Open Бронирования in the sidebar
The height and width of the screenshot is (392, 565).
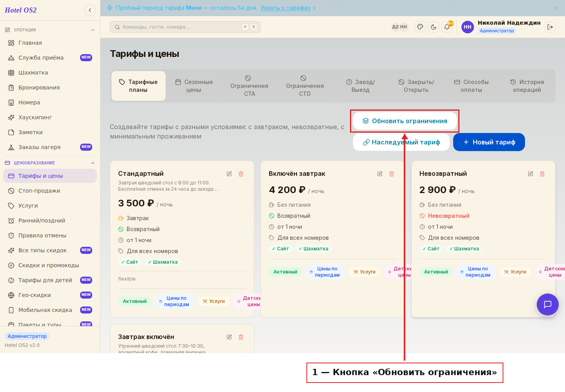50,88
